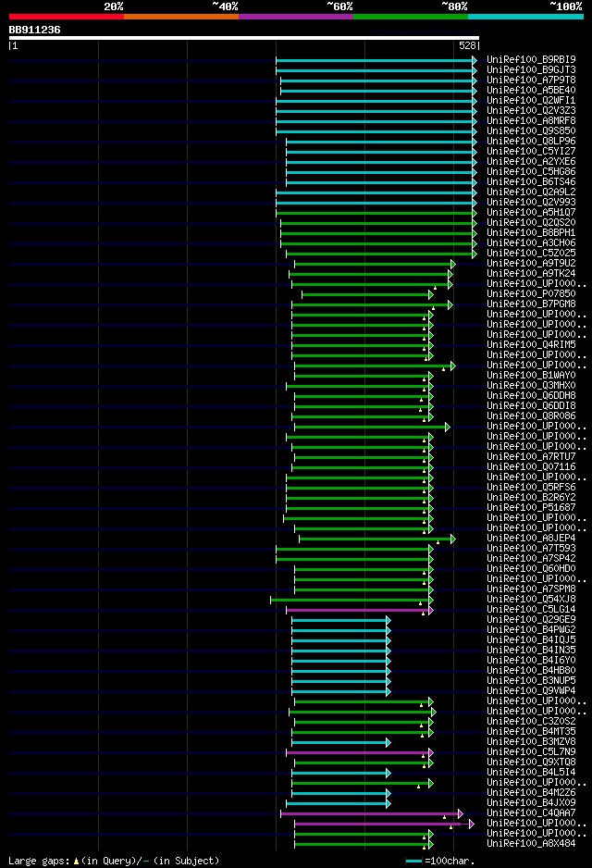
Task: Click UniRef100_A7T593 hit
Action: pos(531,548)
